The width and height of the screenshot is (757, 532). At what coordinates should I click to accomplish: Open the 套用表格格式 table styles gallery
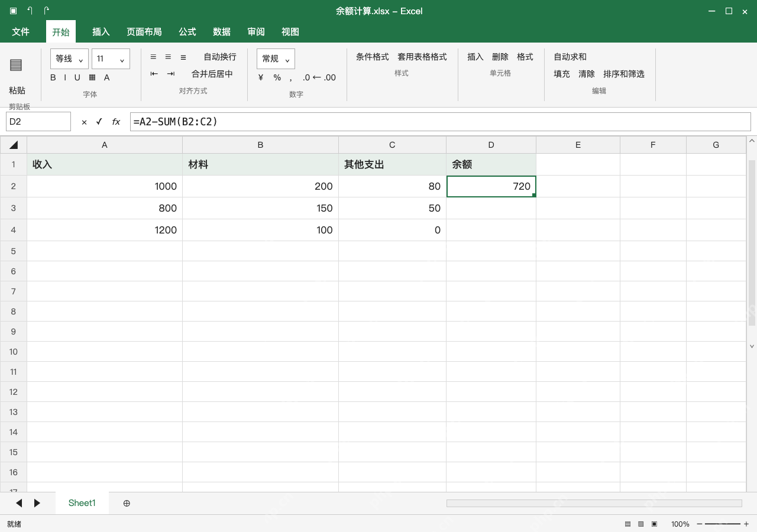point(422,57)
